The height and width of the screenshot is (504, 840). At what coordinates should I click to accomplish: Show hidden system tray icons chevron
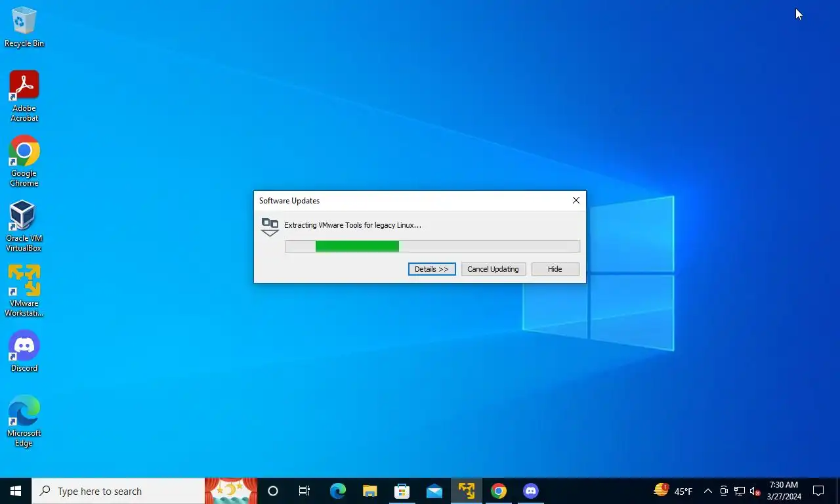coord(708,491)
